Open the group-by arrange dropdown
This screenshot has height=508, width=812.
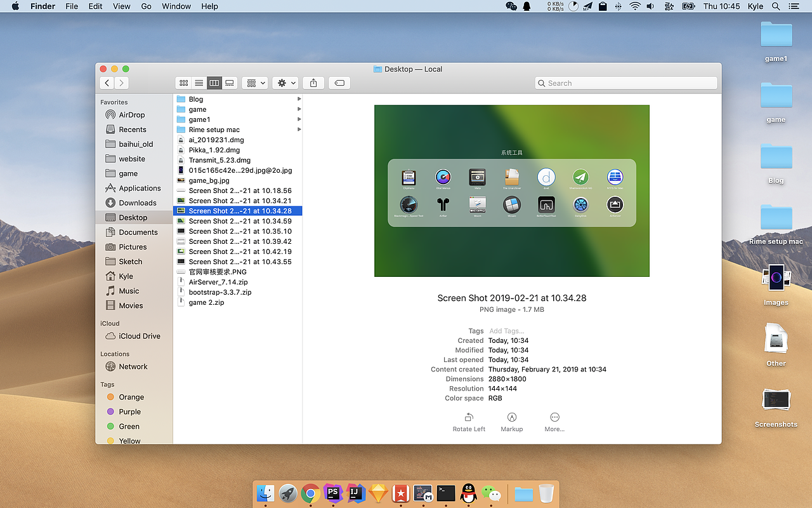pos(254,83)
